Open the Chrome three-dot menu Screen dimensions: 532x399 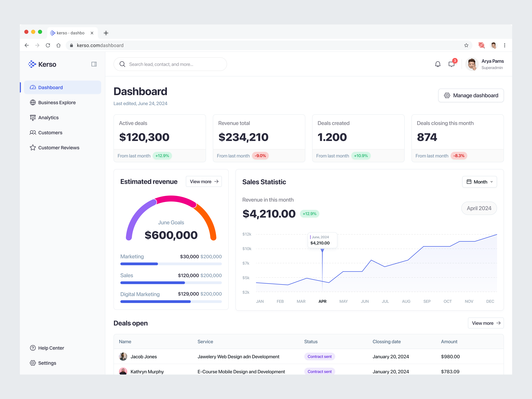[505, 45]
